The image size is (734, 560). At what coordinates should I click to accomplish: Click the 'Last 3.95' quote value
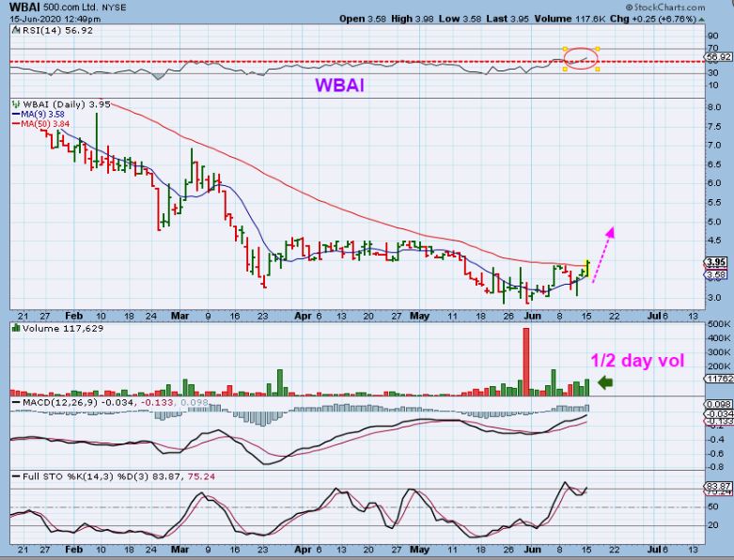coord(508,19)
